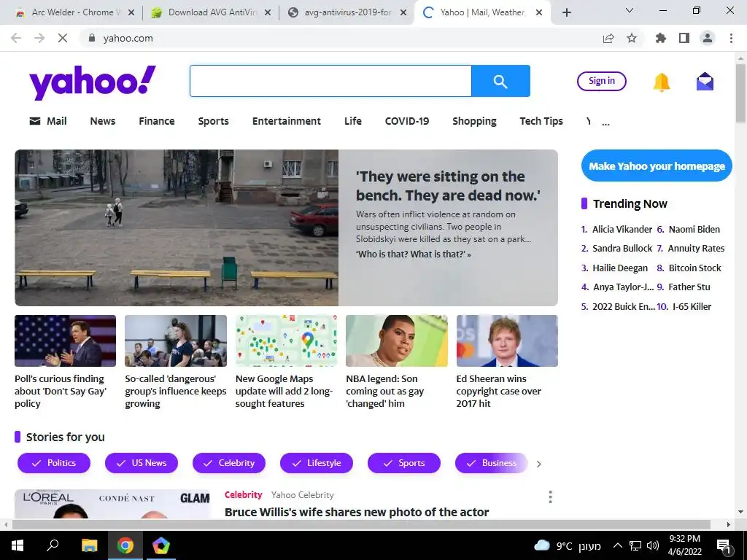Open the Action Center notifications
The height and width of the screenshot is (560, 747).
723,545
